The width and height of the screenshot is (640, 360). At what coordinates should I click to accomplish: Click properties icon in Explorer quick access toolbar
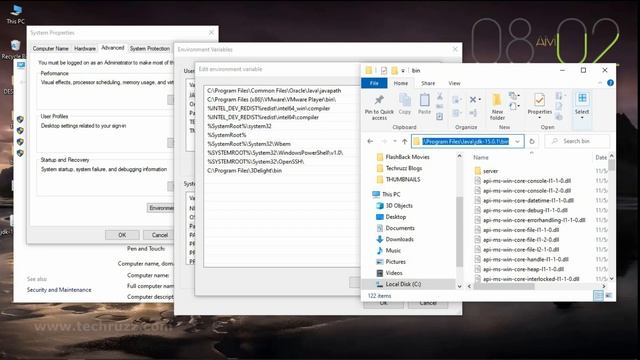(384, 71)
